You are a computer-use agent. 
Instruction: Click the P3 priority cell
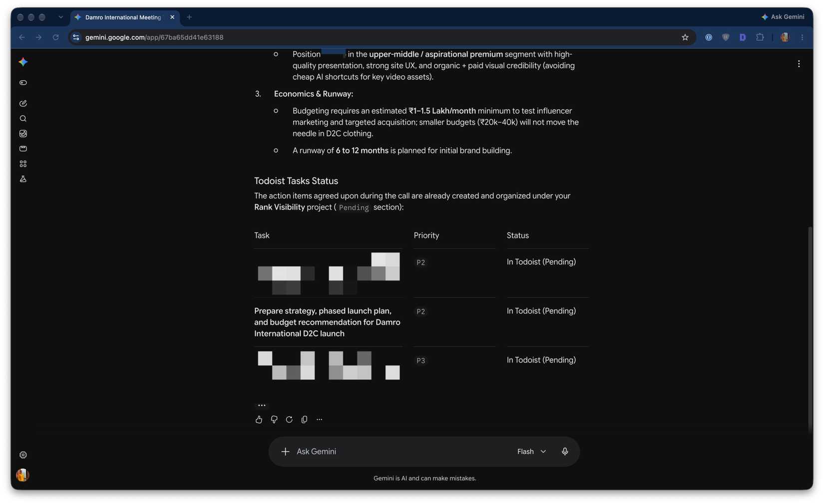click(421, 360)
